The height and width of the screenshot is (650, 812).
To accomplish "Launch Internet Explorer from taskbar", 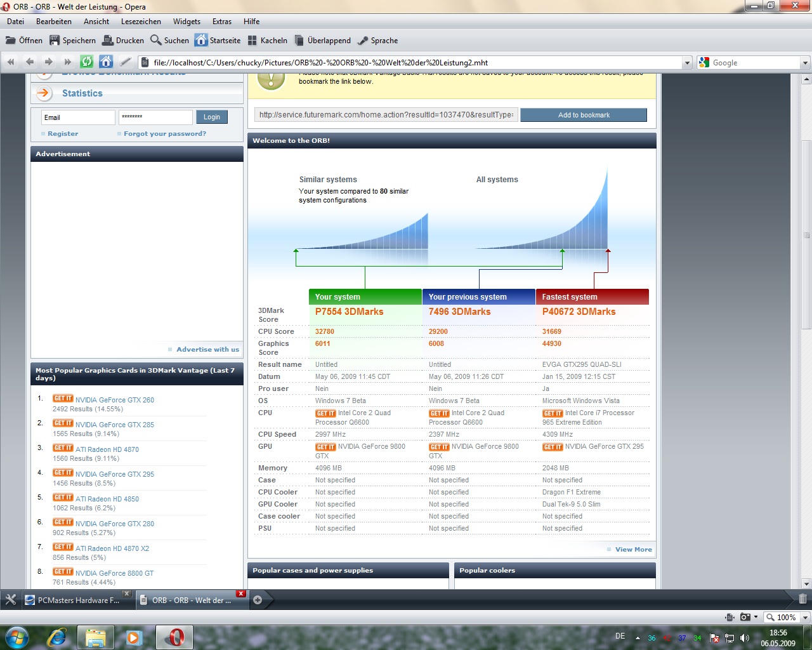I will click(57, 637).
